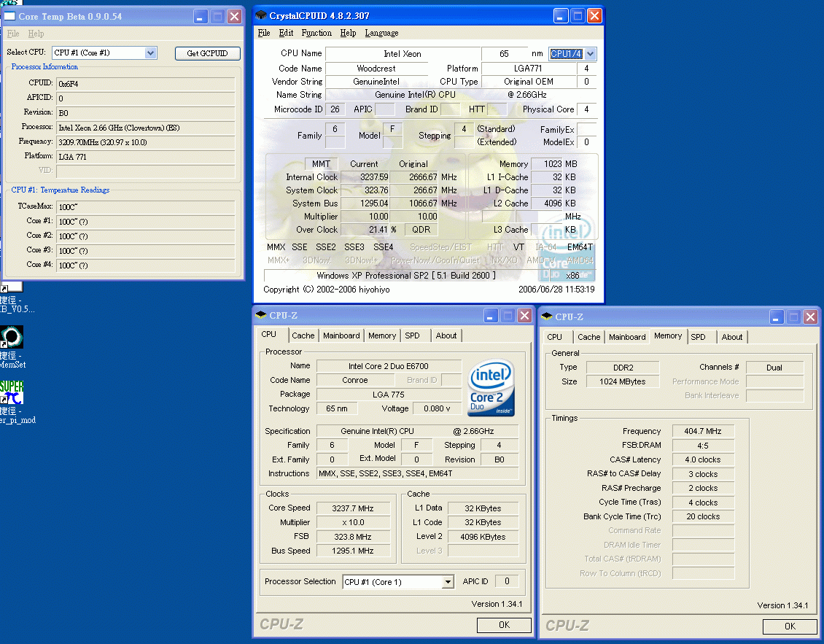824x644 pixels.
Task: Select the Super PI mod desktop icon
Action: (x=12, y=393)
